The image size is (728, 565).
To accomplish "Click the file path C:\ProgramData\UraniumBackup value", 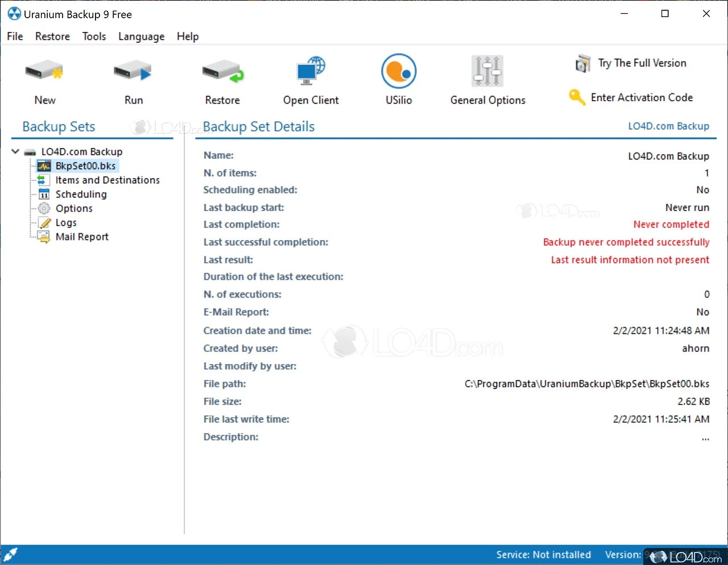I will point(587,384).
